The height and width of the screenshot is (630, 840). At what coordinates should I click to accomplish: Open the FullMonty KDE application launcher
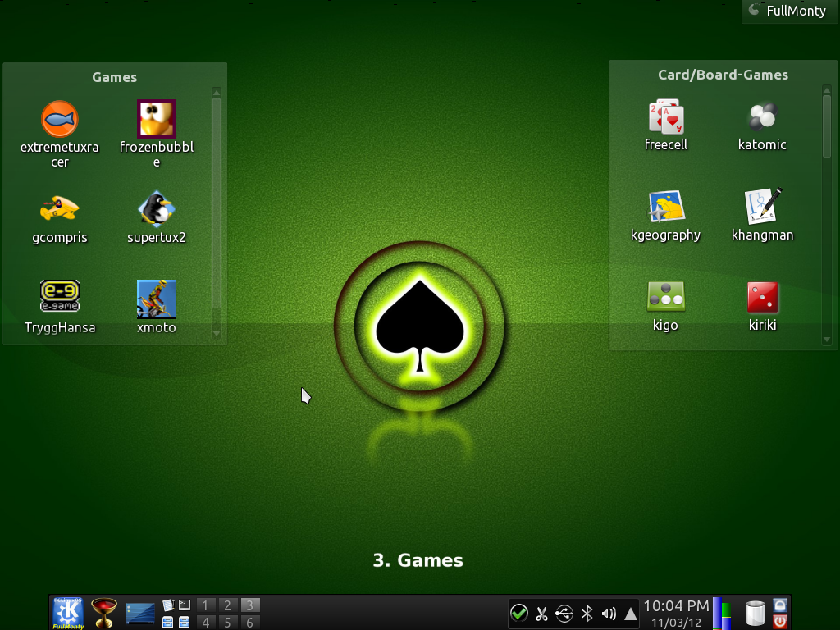click(x=68, y=613)
